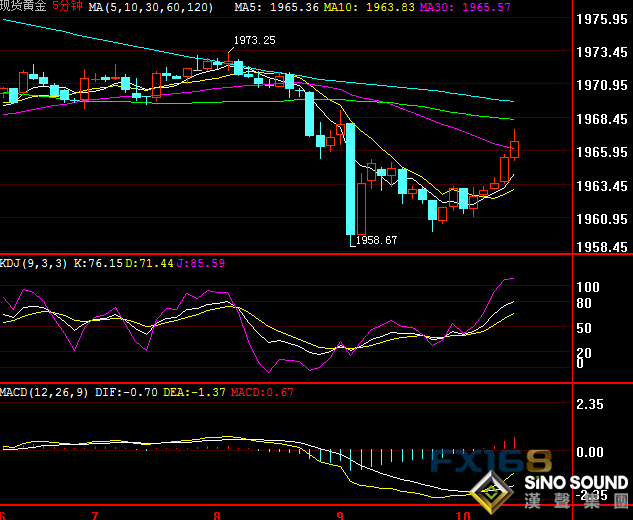The width and height of the screenshot is (633, 520).
Task: Click the 1975.95 price axis label
Action: coord(603,19)
